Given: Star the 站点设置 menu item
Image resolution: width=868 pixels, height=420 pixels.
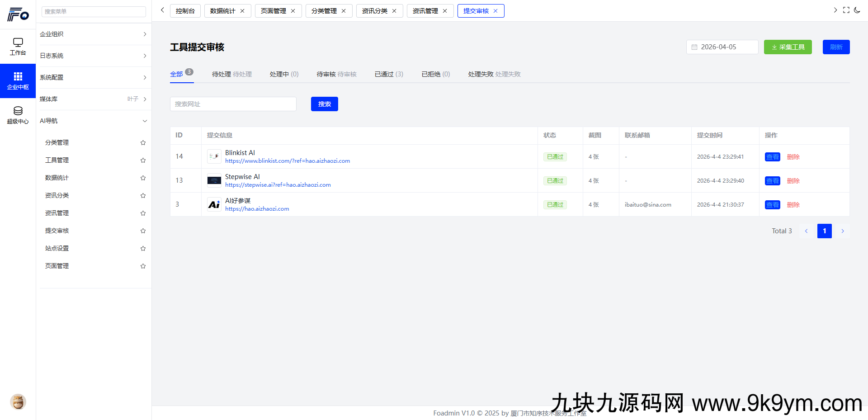Looking at the screenshot, I should coord(143,248).
